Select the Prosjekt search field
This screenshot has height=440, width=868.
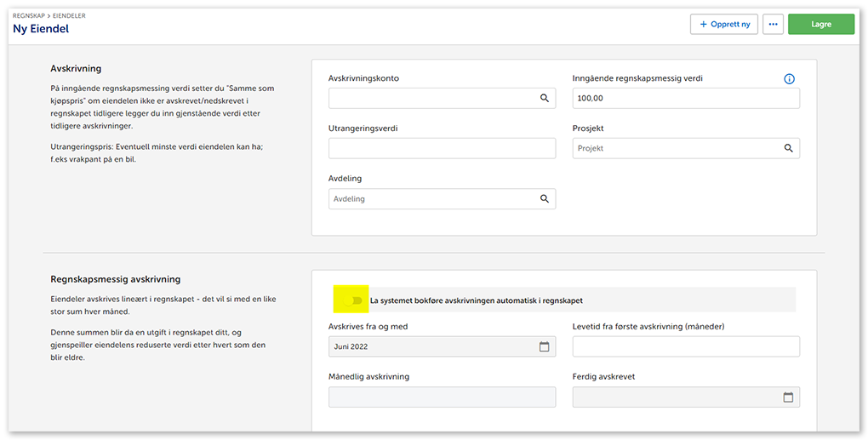click(677, 148)
